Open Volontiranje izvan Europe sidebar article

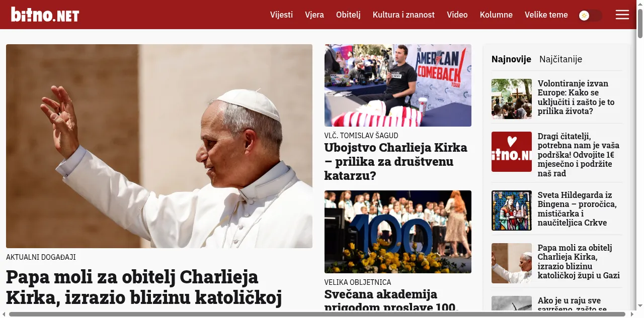pos(576,97)
